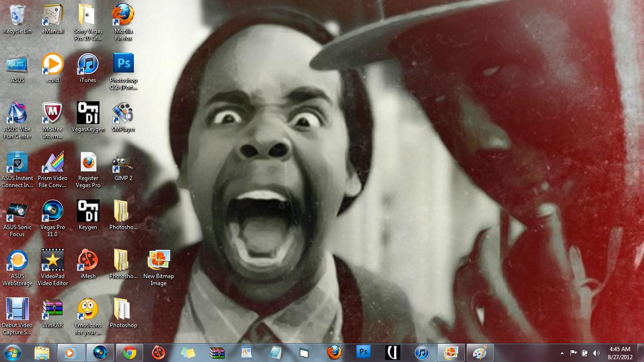Click the Show desktop strip at taskbar end

(x=641, y=353)
